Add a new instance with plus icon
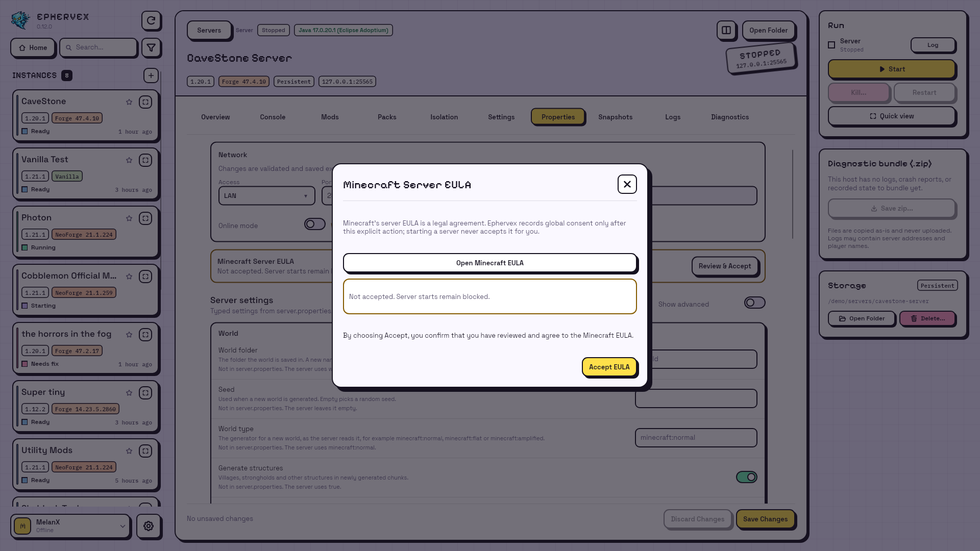This screenshot has height=551, width=980. (x=151, y=76)
